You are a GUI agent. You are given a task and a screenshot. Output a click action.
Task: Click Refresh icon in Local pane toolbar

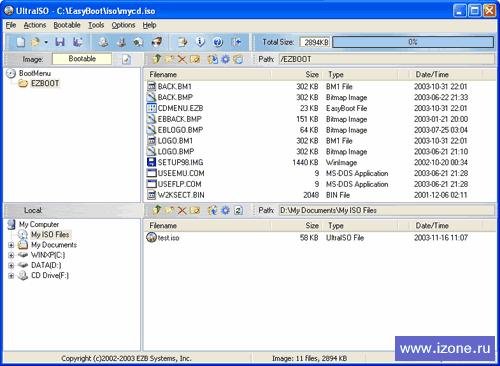coord(238,210)
